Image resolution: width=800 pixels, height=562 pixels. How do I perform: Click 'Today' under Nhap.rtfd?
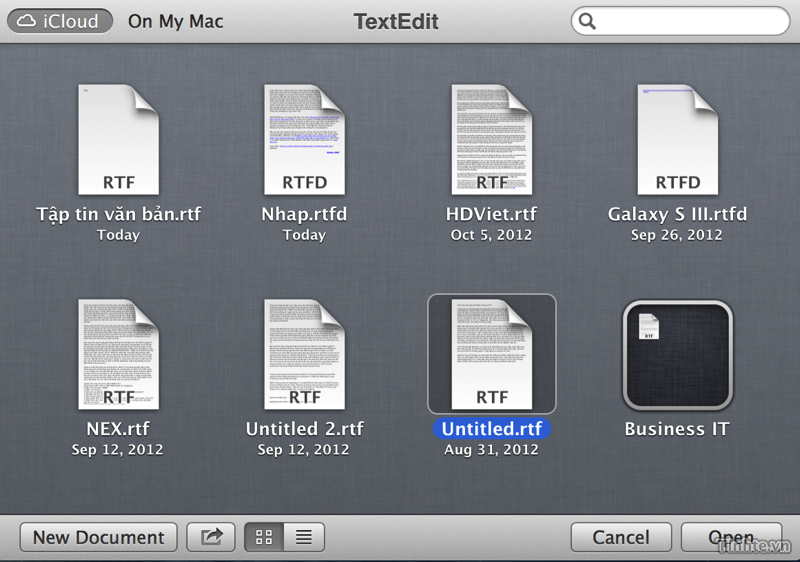click(x=304, y=235)
